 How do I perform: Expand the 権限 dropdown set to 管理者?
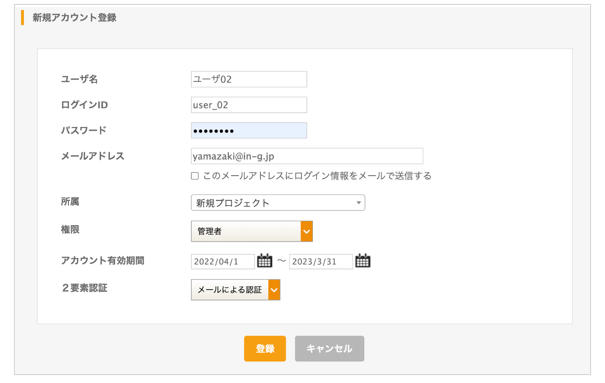click(x=252, y=231)
